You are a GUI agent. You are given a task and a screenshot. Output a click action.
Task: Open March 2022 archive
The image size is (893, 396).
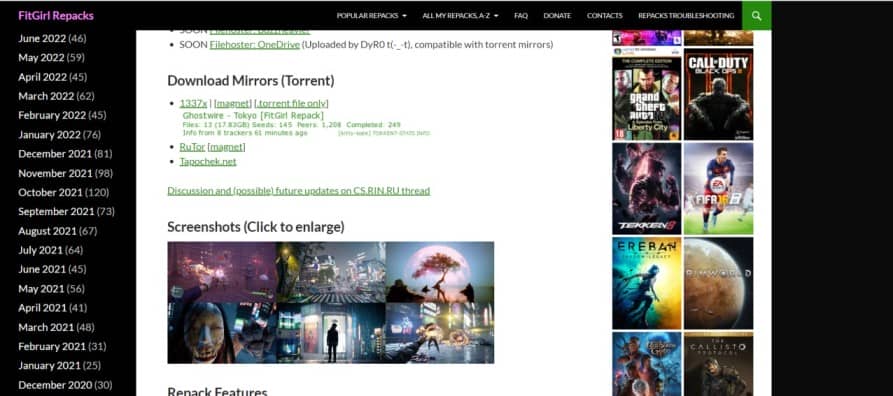(46, 96)
